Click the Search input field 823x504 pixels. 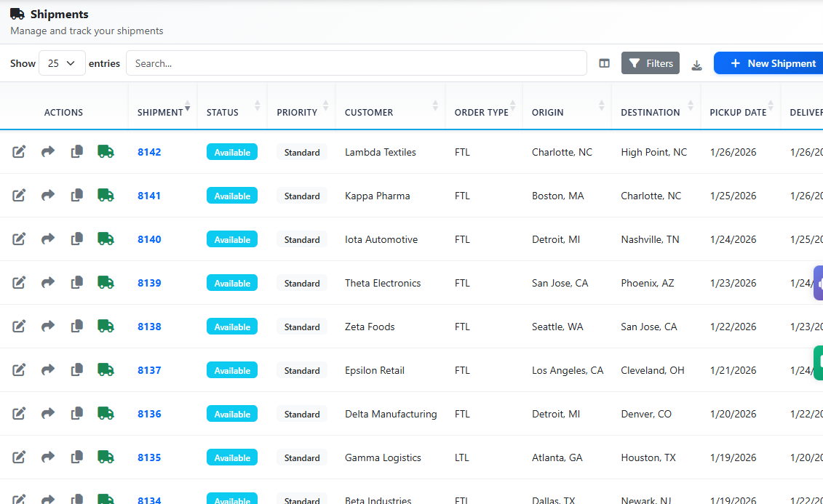click(x=356, y=63)
